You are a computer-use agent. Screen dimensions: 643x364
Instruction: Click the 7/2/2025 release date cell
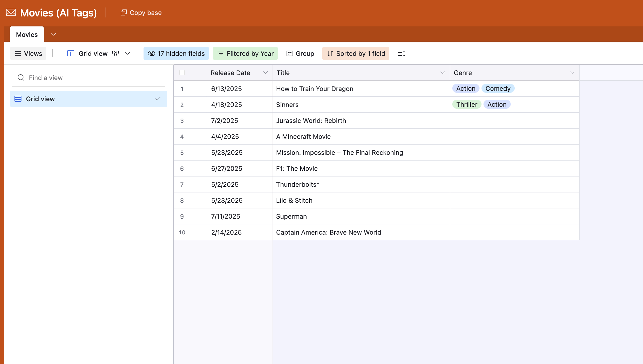(240, 121)
